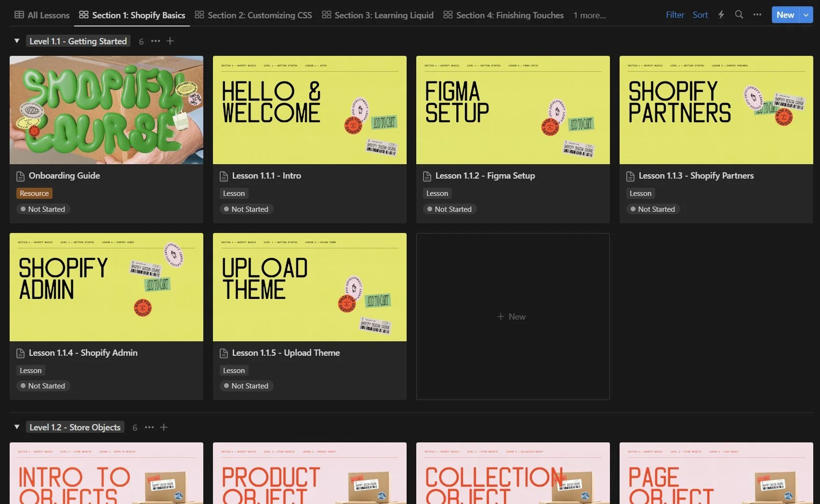Open Section 4: Finishing Touches tab
820x504 pixels.
503,15
